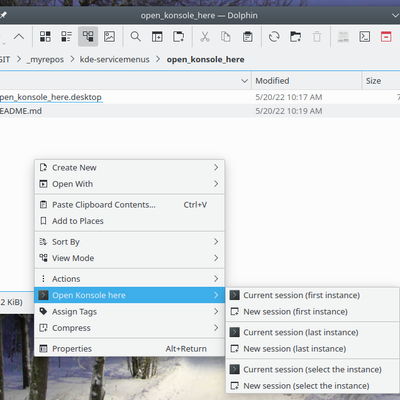This screenshot has height=400, width=400.
Task: Click the Refresh reload icon
Action: [274, 36]
